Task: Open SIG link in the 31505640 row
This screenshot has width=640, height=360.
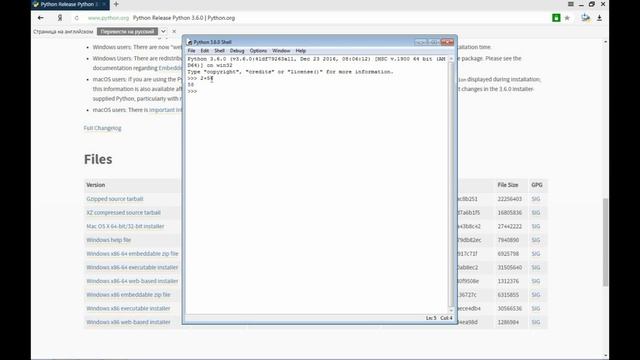Action: coord(536,267)
